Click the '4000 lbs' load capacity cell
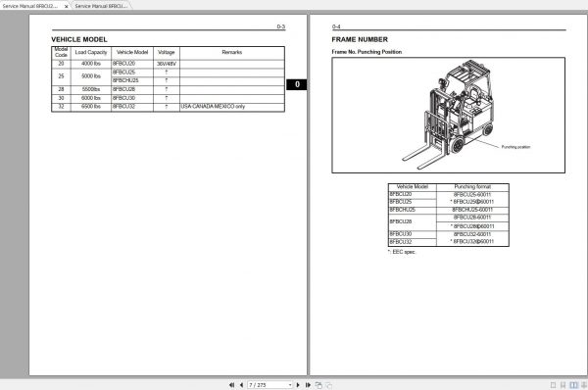Image resolution: width=588 pixels, height=390 pixels. coord(91,64)
